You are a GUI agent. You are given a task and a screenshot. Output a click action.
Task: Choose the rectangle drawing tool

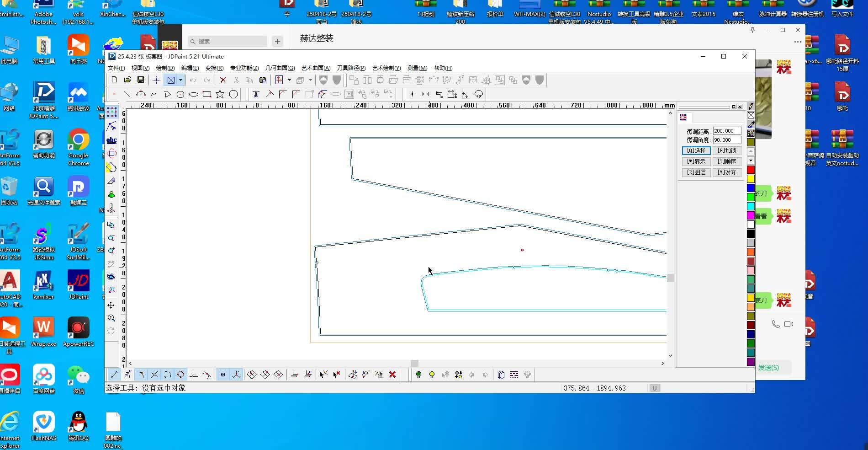pos(207,94)
